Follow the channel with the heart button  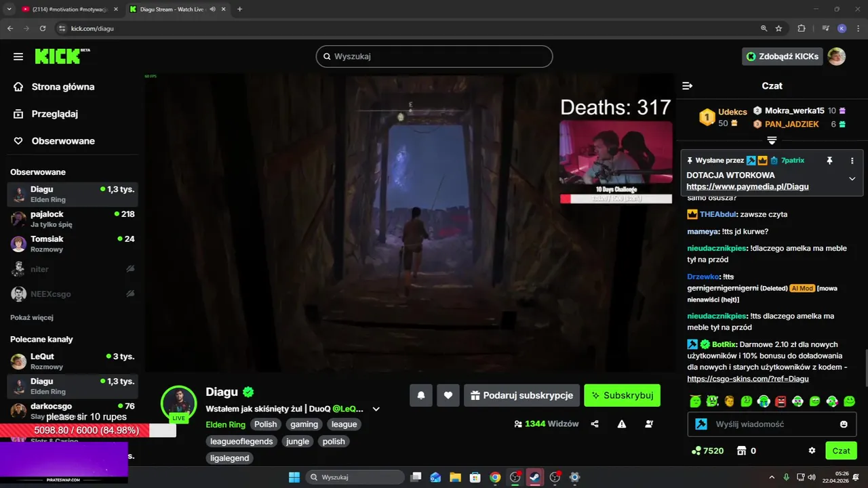[x=448, y=395]
